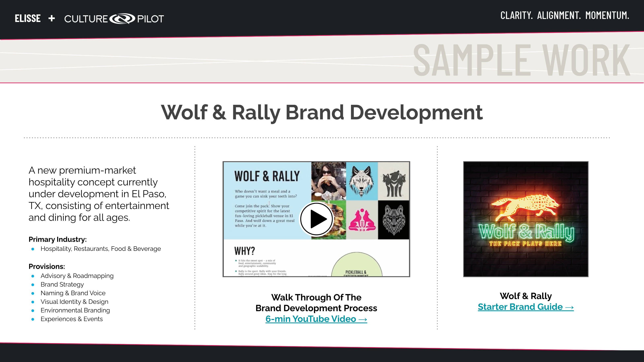Click the plus sign between logos
Screen dimensions: 644x362
[52, 19]
